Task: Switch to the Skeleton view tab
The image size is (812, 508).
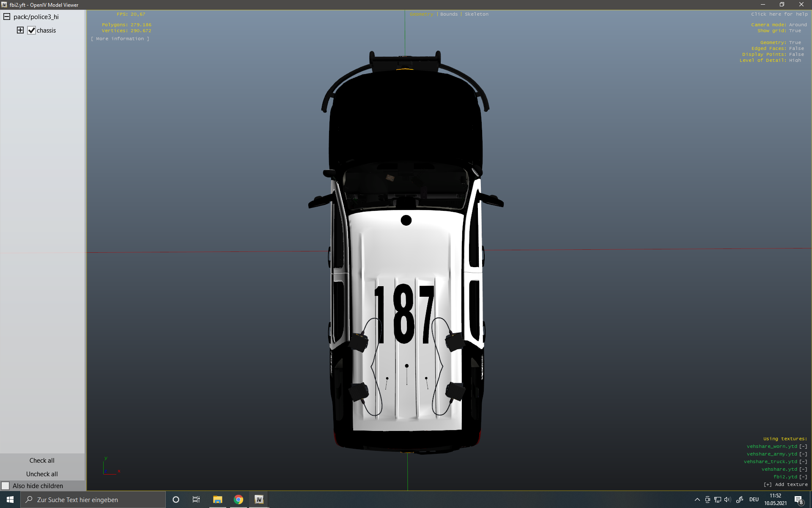Action: 476,14
